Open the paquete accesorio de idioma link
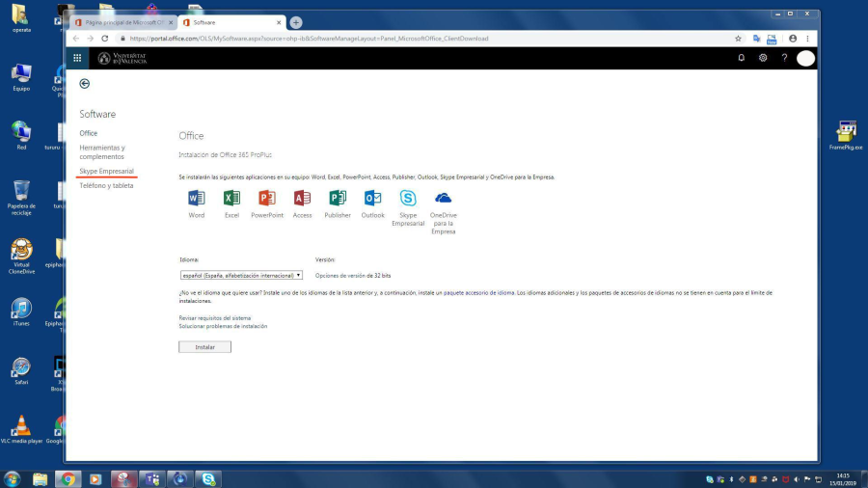Image resolution: width=868 pixels, height=488 pixels. coord(478,292)
